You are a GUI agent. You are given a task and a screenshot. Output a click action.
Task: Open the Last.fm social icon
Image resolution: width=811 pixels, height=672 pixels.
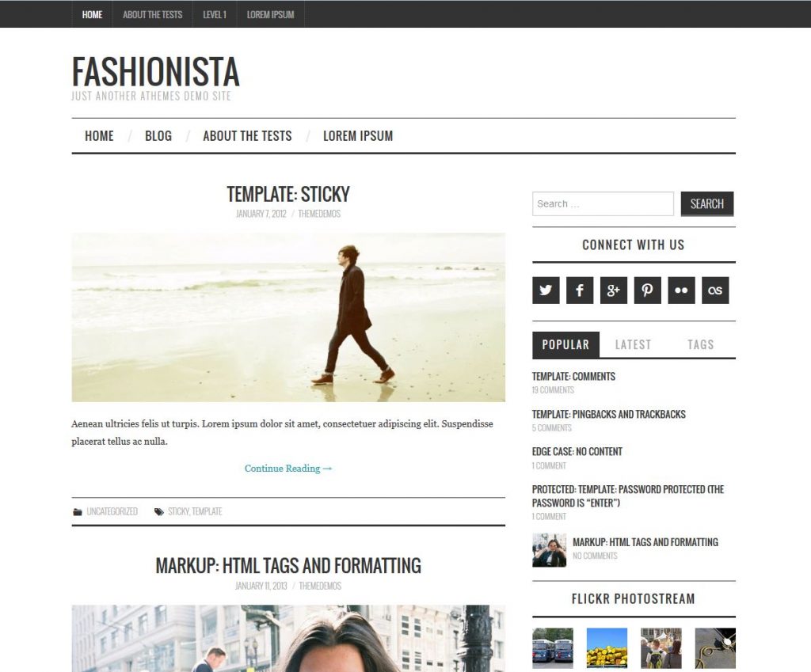(715, 290)
